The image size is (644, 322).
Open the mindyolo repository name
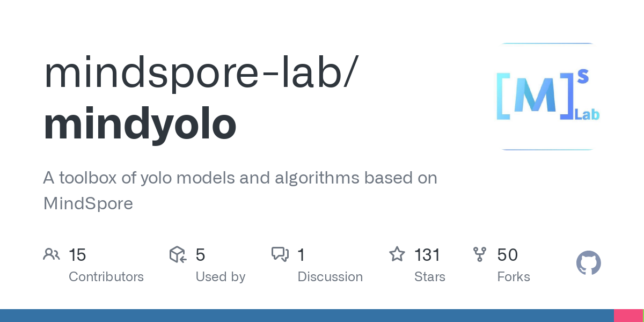[x=140, y=125]
